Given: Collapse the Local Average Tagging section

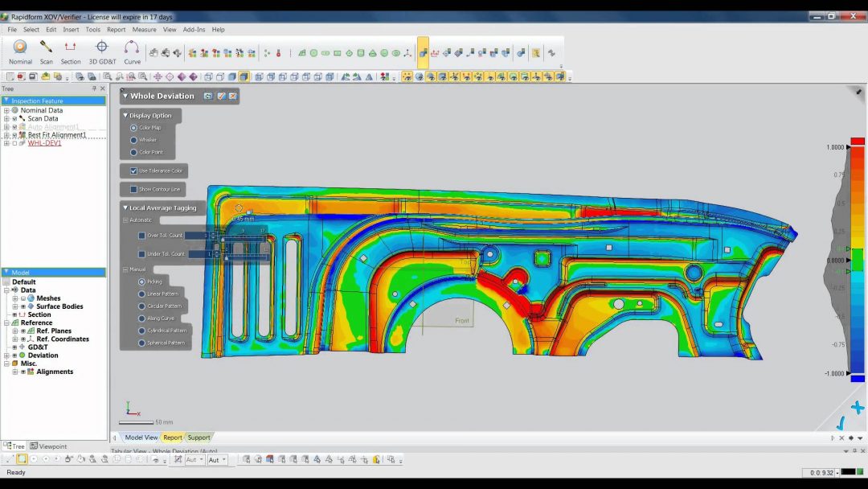Looking at the screenshot, I should (125, 208).
